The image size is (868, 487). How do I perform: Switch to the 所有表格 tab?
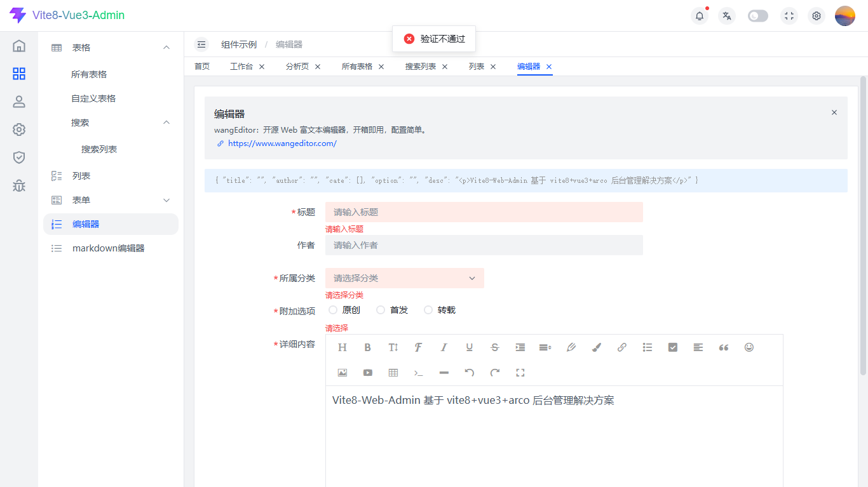357,66
